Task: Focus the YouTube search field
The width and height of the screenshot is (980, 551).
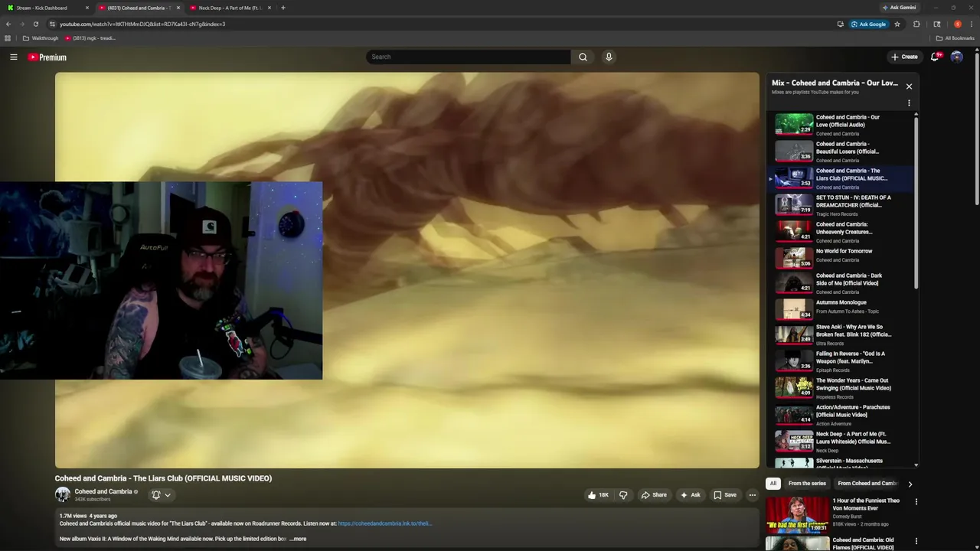Action: pyautogui.click(x=468, y=57)
